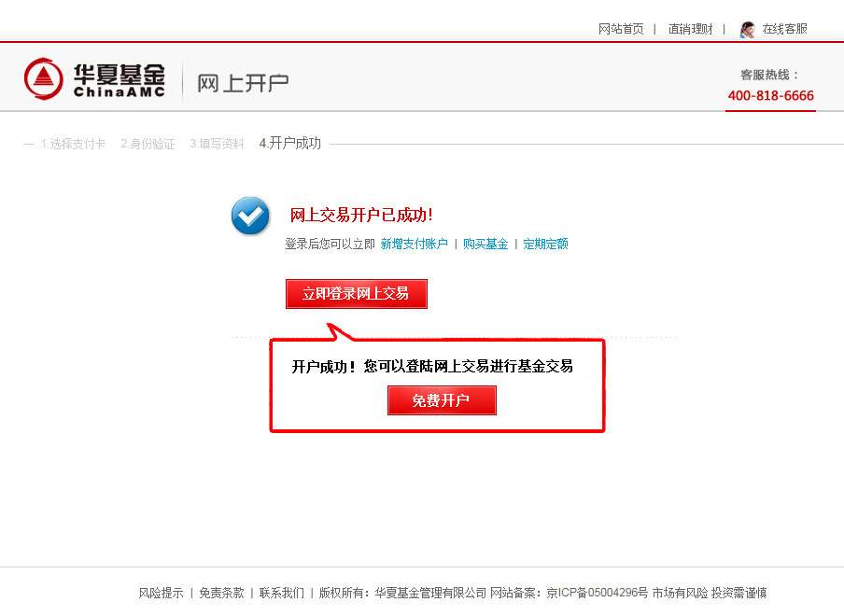Click the online customer service avatar icon
Image resolution: width=844 pixels, height=616 pixels.
click(x=747, y=30)
